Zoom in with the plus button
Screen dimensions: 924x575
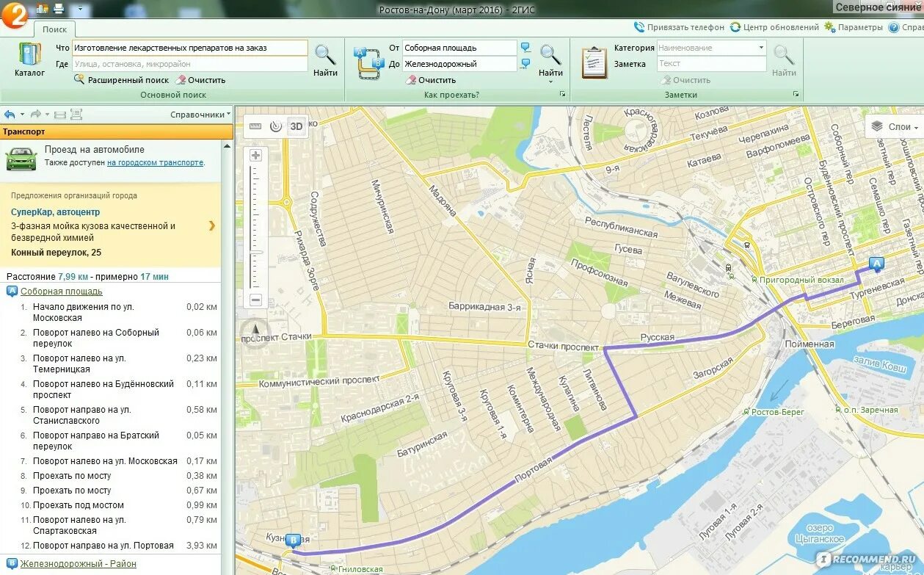[255, 155]
